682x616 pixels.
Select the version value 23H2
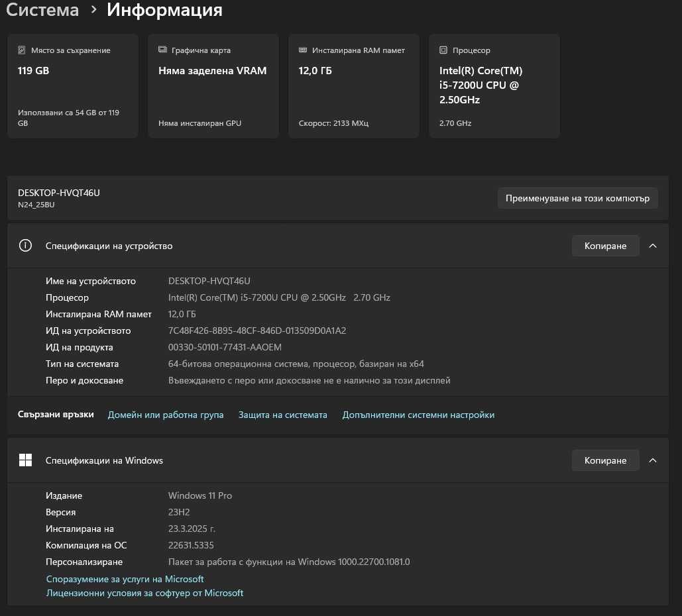coord(179,512)
